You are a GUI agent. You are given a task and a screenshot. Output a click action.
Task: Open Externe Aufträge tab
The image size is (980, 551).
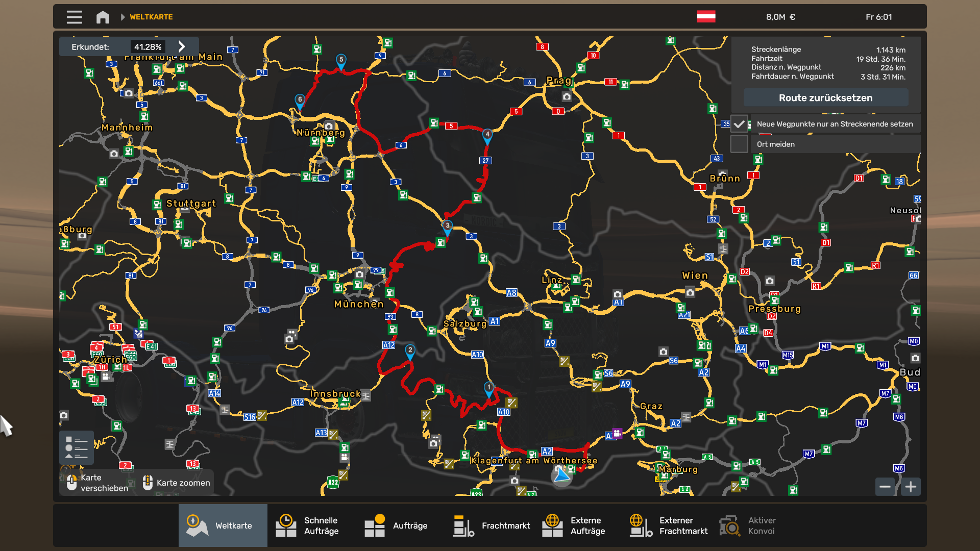coord(574,525)
